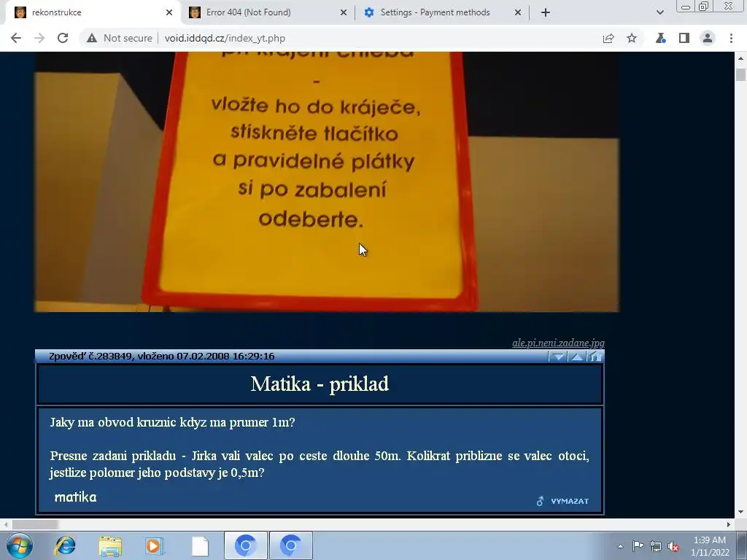
Task: Click vertical scrollbar down arrow
Action: pyautogui.click(x=740, y=512)
